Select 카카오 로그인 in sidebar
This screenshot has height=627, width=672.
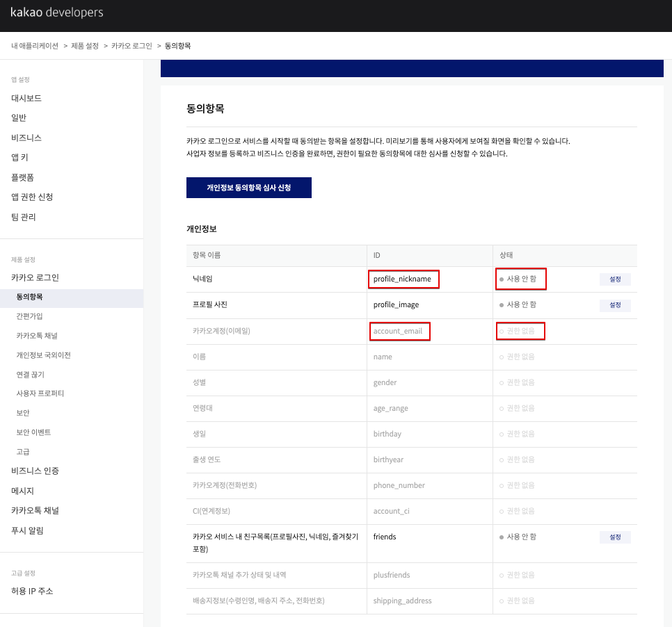(35, 277)
